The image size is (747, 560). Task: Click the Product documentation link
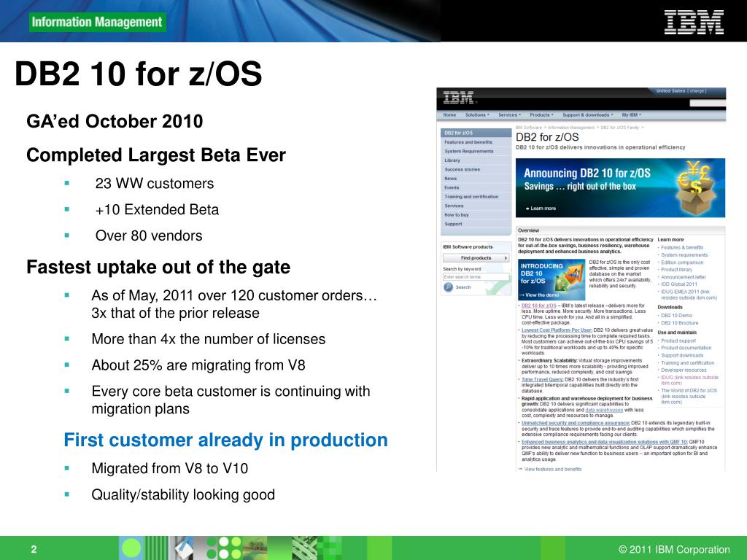click(686, 348)
